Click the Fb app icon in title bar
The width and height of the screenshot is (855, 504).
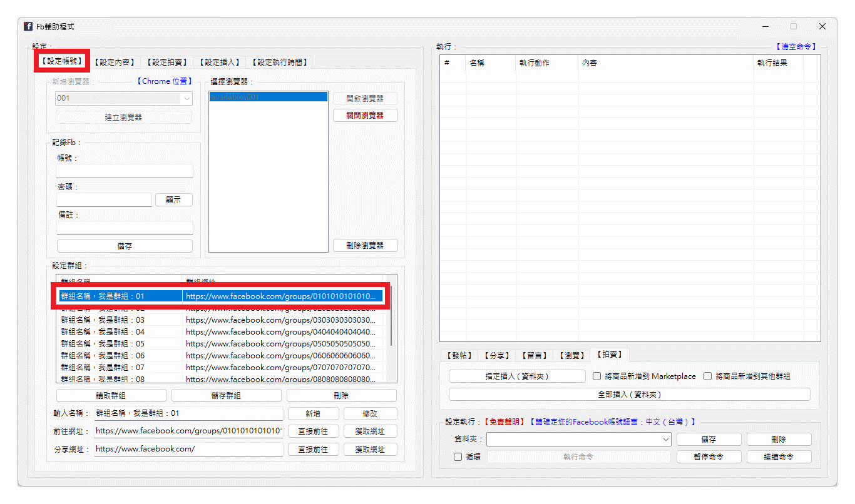tap(28, 26)
